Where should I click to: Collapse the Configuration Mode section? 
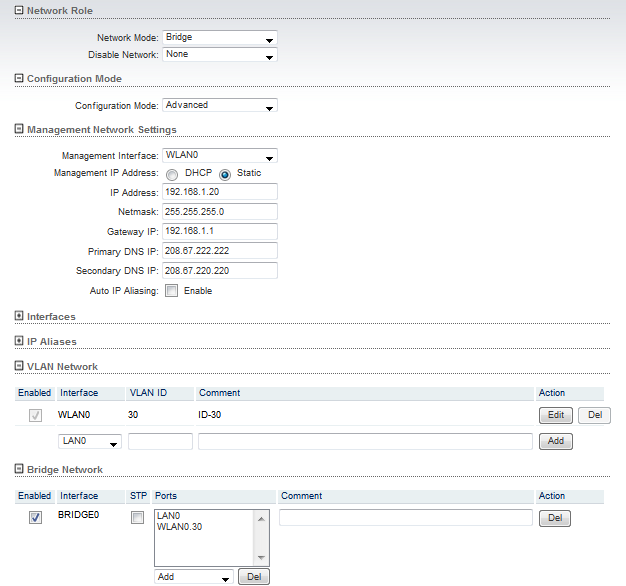tap(19, 78)
